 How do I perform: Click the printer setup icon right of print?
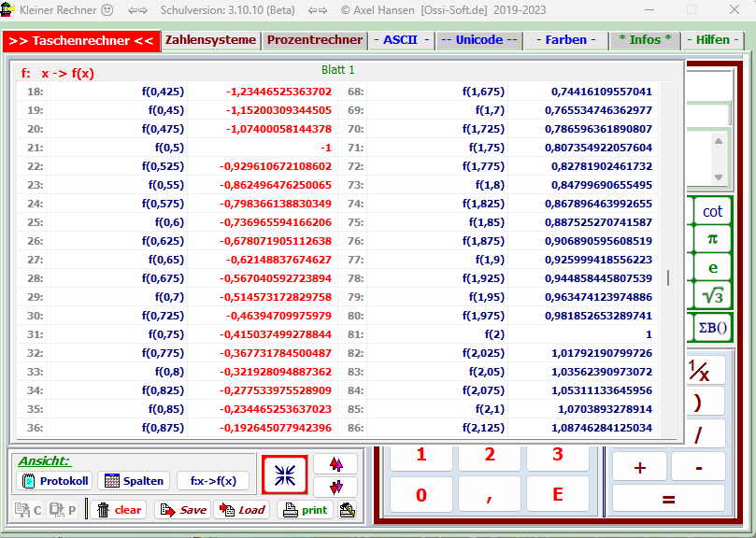coord(348,510)
